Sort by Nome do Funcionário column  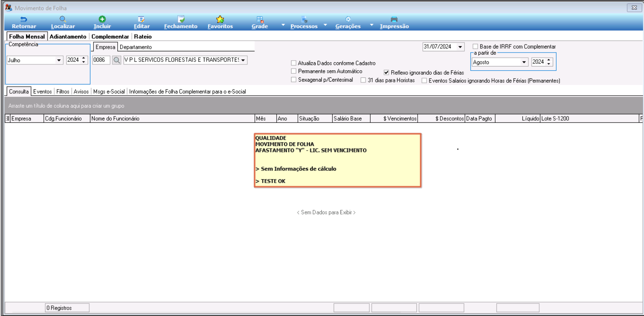coord(172,119)
